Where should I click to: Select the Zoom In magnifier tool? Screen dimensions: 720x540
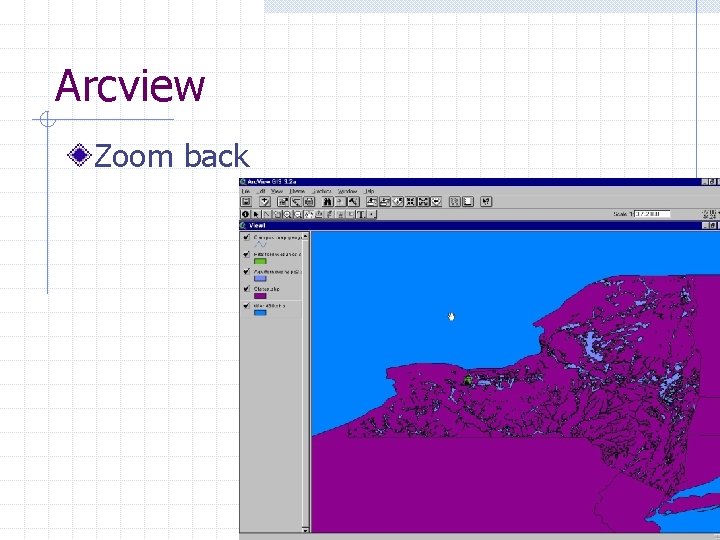287,214
